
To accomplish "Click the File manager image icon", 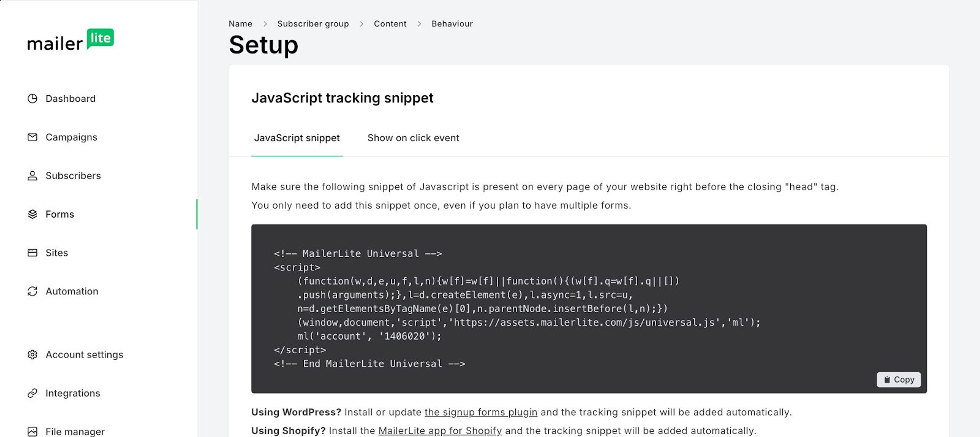I will coord(32,431).
